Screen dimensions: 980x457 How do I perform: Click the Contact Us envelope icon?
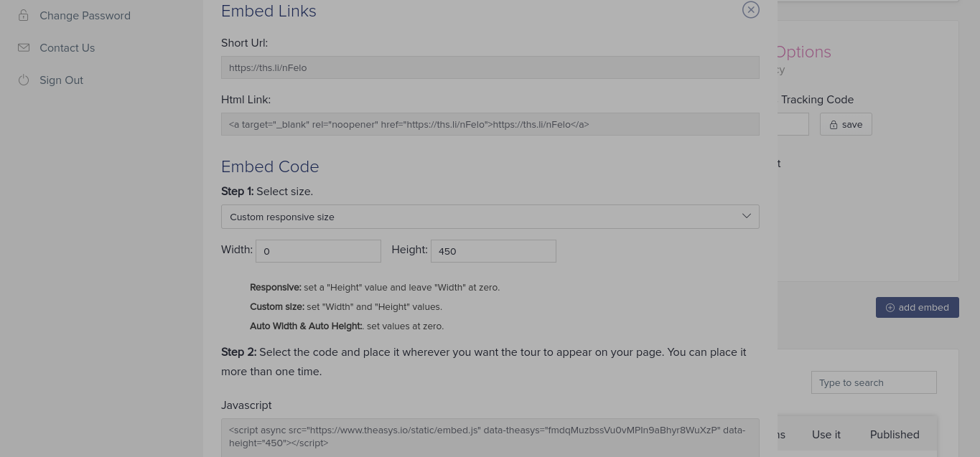click(24, 47)
